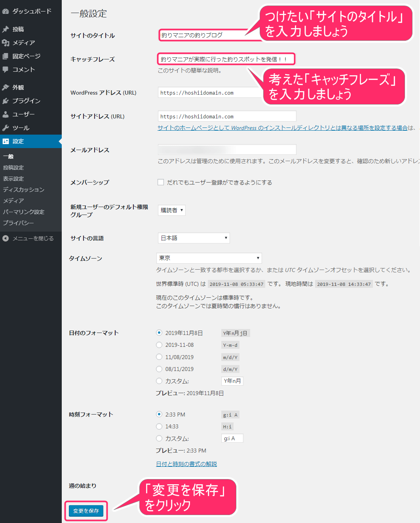Open ツール via the wrench icon
The image size is (420, 523).
(6, 127)
